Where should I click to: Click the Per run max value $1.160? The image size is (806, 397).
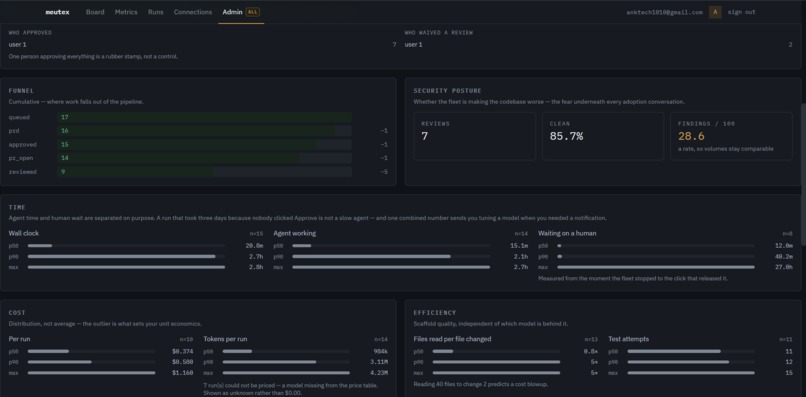[x=182, y=373]
